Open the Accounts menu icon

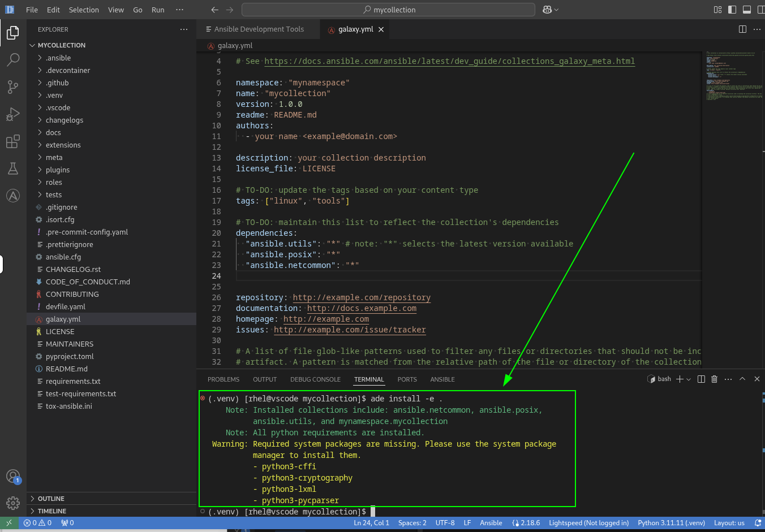pyautogui.click(x=13, y=477)
